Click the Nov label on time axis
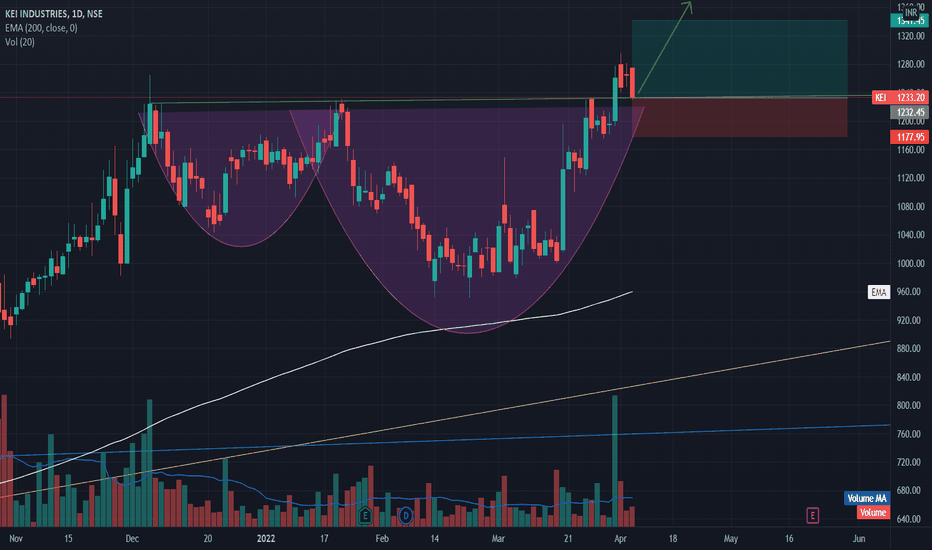Viewport: 932px width, 550px height. (16, 539)
